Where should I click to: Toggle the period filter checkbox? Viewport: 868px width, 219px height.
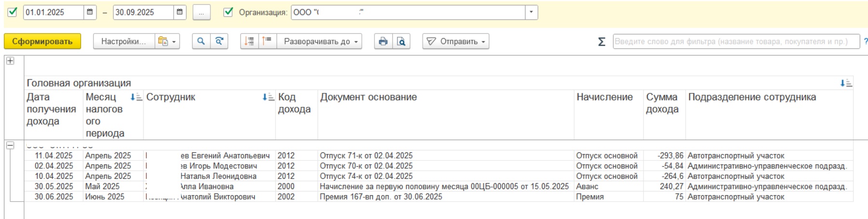pyautogui.click(x=13, y=12)
